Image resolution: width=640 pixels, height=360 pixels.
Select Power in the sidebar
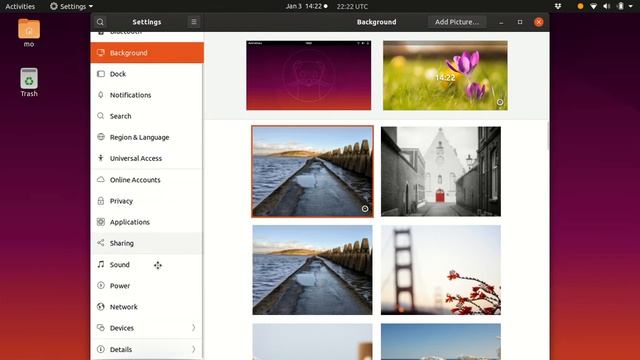pyautogui.click(x=147, y=285)
